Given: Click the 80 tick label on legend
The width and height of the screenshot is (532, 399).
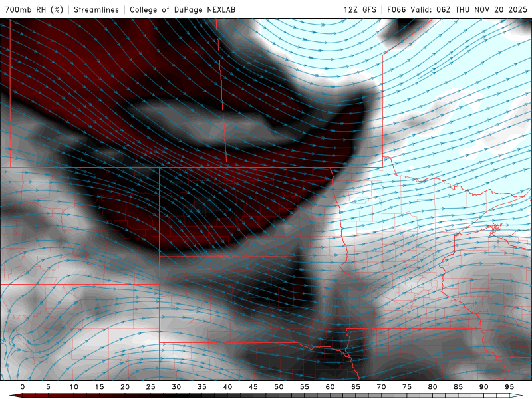Looking at the screenshot, I should click(433, 387).
